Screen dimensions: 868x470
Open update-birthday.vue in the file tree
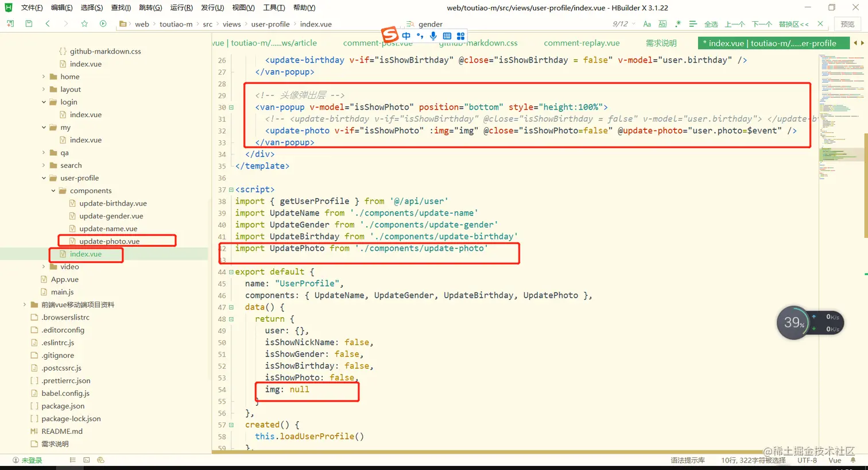click(x=113, y=203)
